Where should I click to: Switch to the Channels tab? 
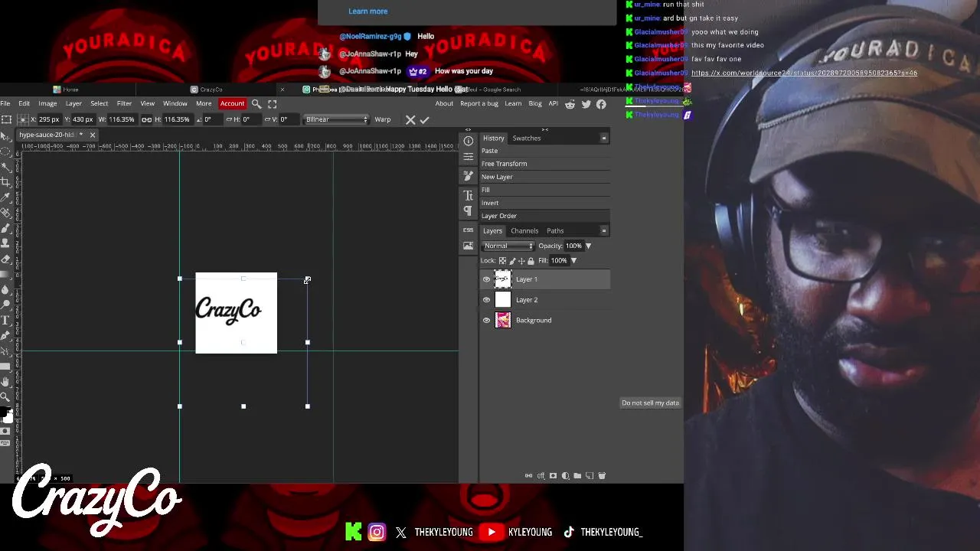[524, 230]
